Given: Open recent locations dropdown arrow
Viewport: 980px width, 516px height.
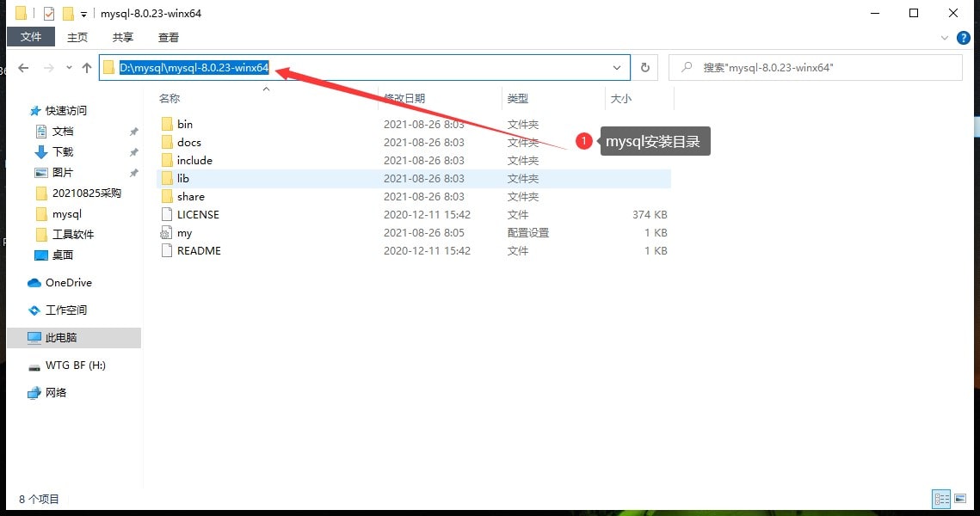Looking at the screenshot, I should 69,67.
